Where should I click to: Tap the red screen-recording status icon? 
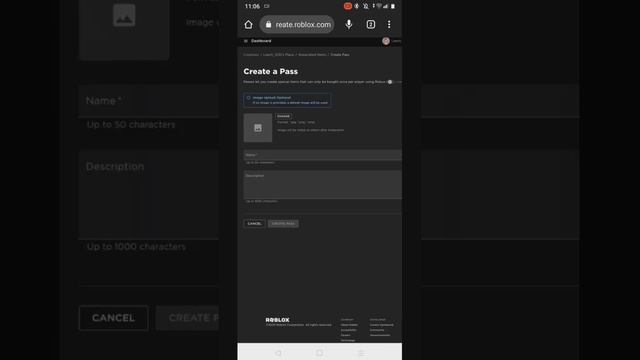347,6
